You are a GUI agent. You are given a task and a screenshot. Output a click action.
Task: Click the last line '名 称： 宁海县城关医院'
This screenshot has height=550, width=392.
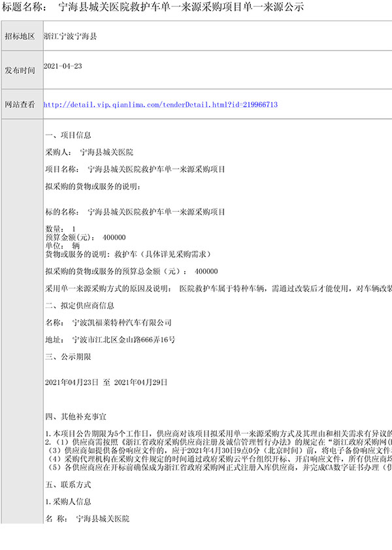coord(88,519)
